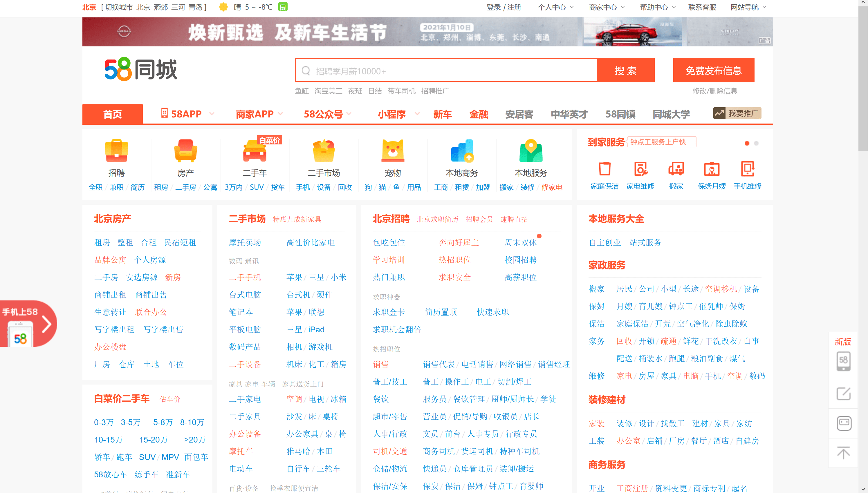Click the phone icon beside 58APP
Screen dimensions: 868x493
(164, 113)
